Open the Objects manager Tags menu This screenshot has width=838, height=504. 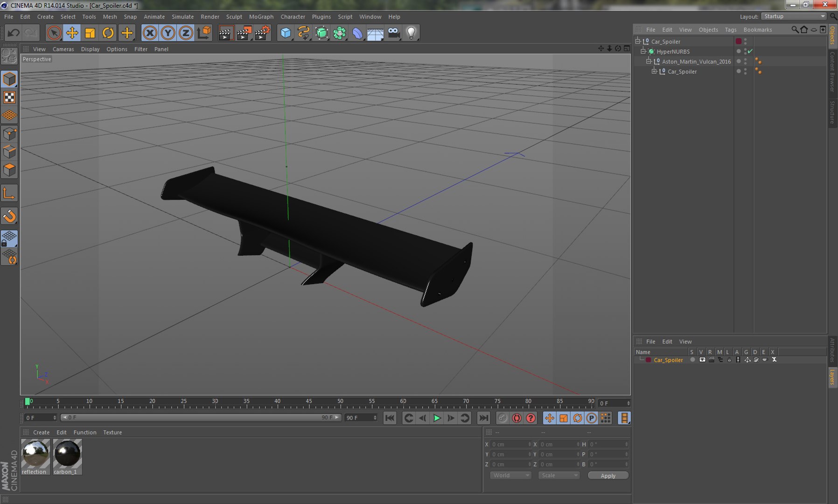pyautogui.click(x=731, y=29)
